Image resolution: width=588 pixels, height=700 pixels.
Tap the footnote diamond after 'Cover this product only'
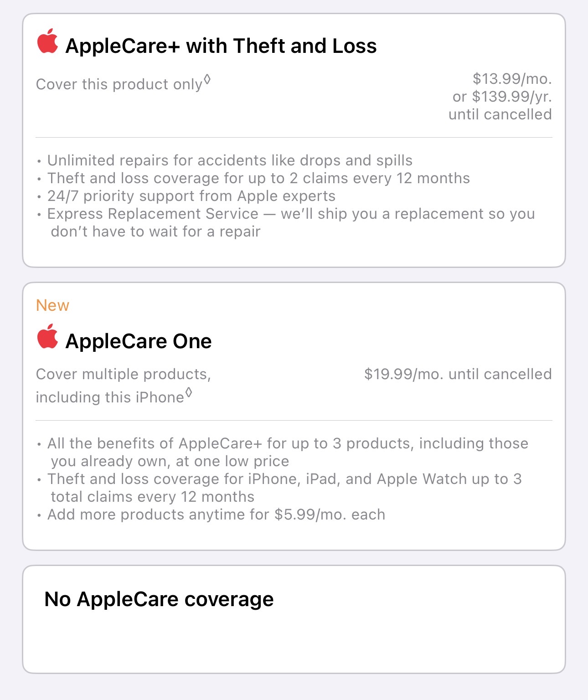(x=207, y=79)
